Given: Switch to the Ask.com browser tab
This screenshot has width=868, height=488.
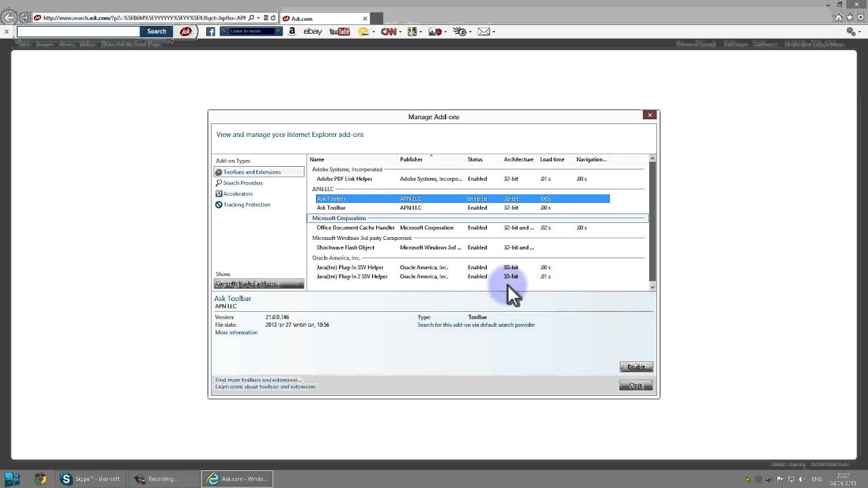Looking at the screenshot, I should pos(325,18).
